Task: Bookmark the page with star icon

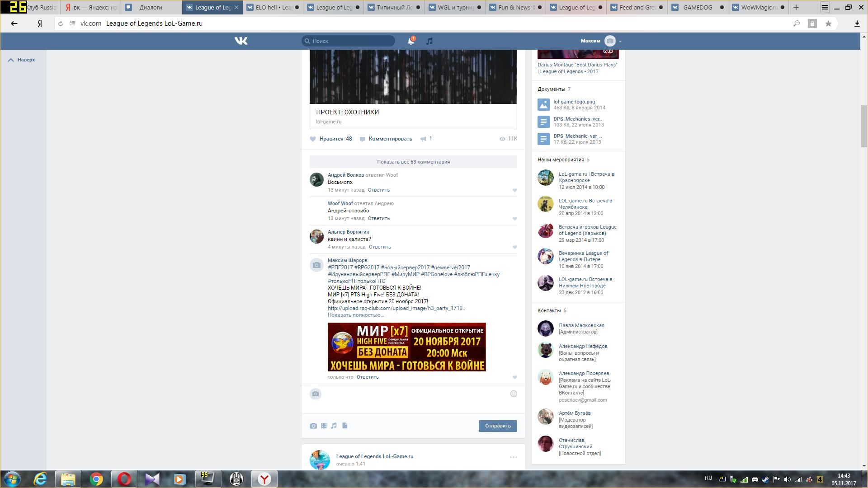Action: [x=828, y=23]
